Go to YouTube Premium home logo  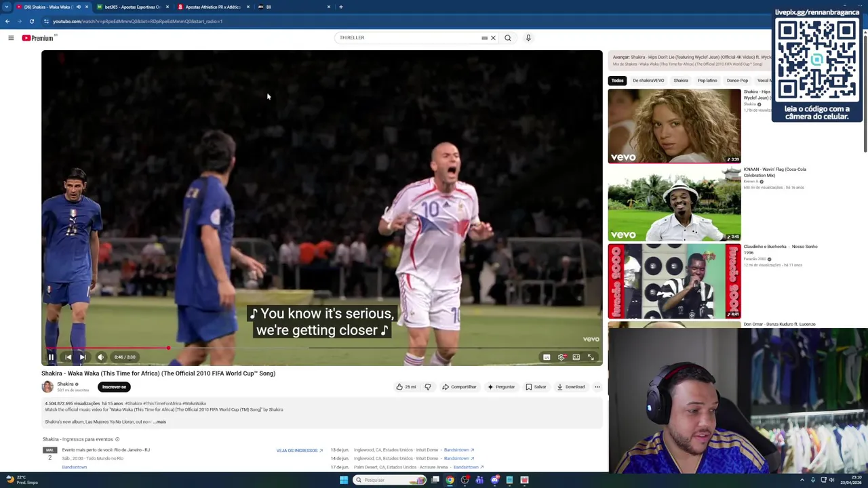(39, 38)
